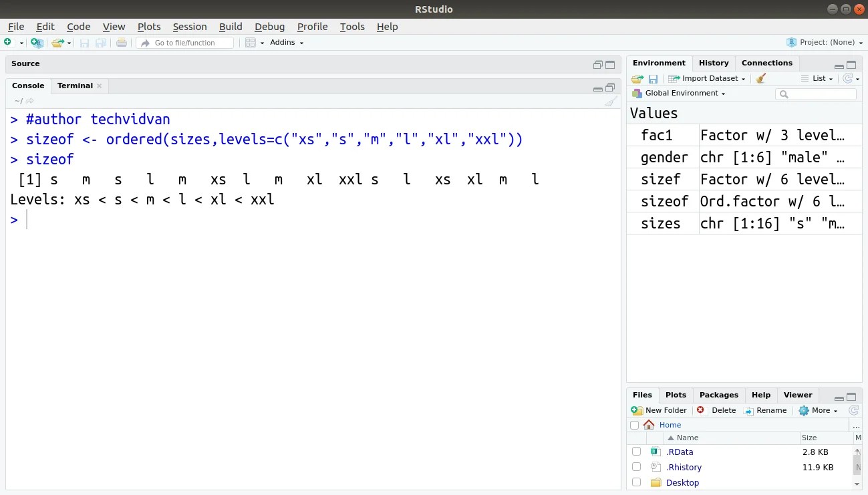Image resolution: width=868 pixels, height=495 pixels.
Task: Tick the select-all checkbox beside Home
Action: tap(634, 425)
